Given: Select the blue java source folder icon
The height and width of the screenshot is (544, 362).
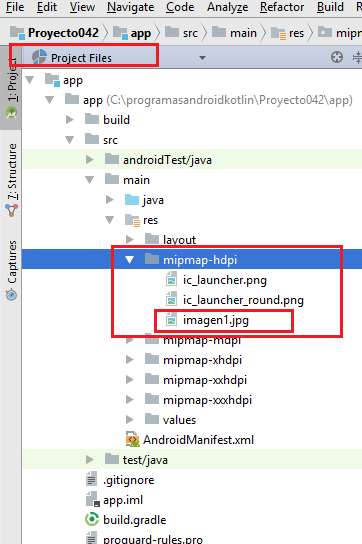Looking at the screenshot, I should (x=132, y=199).
